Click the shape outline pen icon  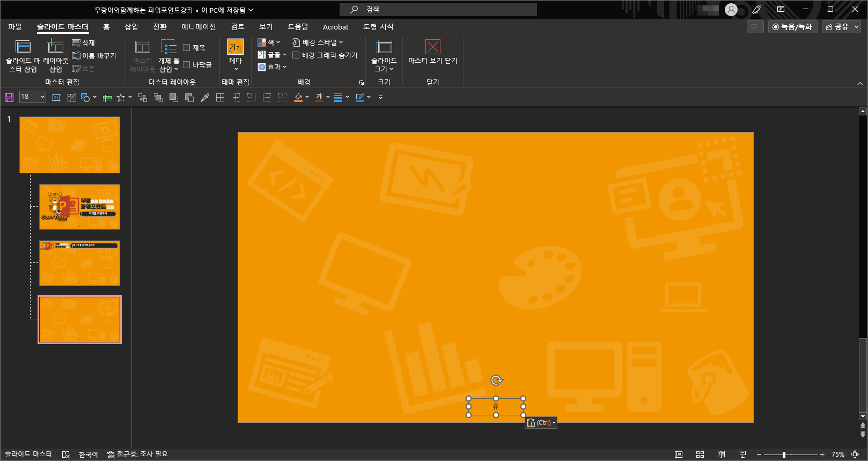click(360, 97)
